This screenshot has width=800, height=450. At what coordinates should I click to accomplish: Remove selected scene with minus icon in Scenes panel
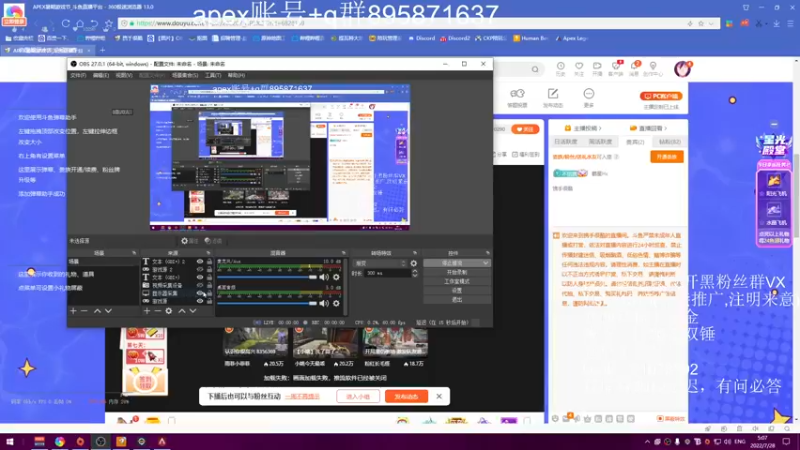click(x=84, y=311)
